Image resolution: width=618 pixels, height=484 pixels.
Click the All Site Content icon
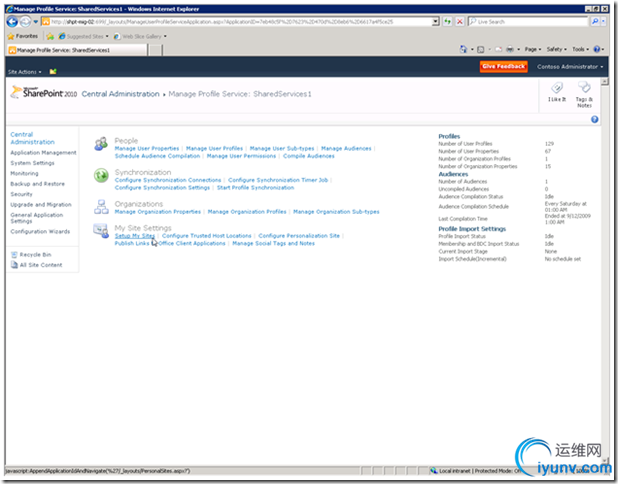(x=14, y=265)
